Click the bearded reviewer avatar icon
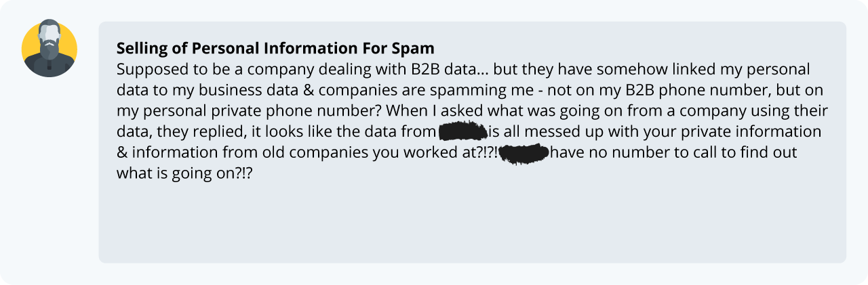Image resolution: width=868 pixels, height=285 pixels. tap(50, 49)
